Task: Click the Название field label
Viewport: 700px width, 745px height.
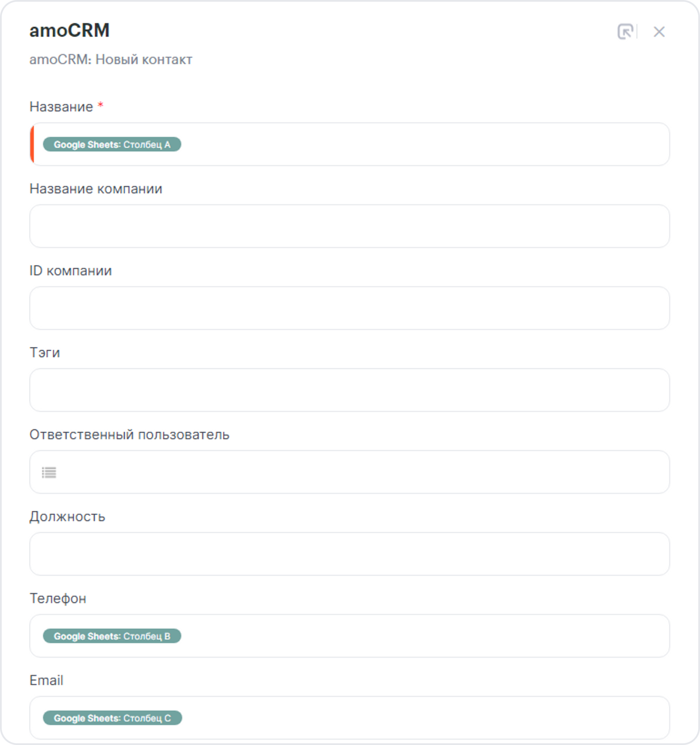Action: tap(61, 107)
